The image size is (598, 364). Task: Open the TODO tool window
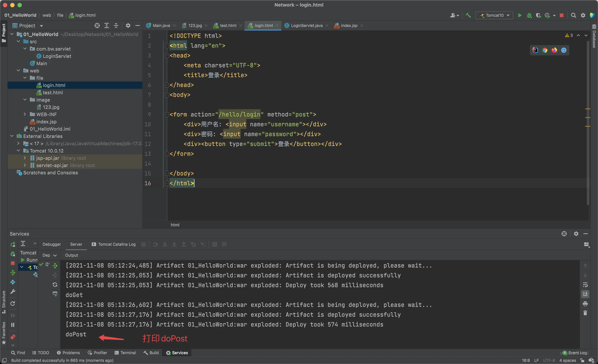click(x=41, y=353)
